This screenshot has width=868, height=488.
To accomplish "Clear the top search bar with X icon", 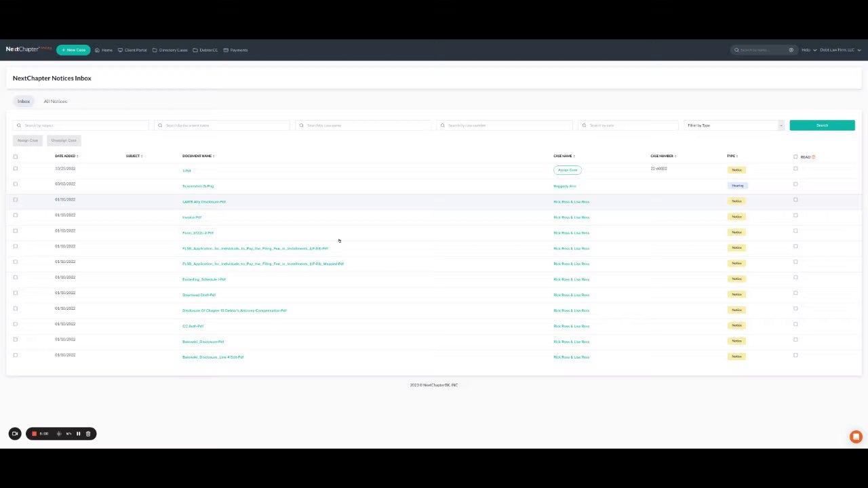I will click(x=791, y=50).
